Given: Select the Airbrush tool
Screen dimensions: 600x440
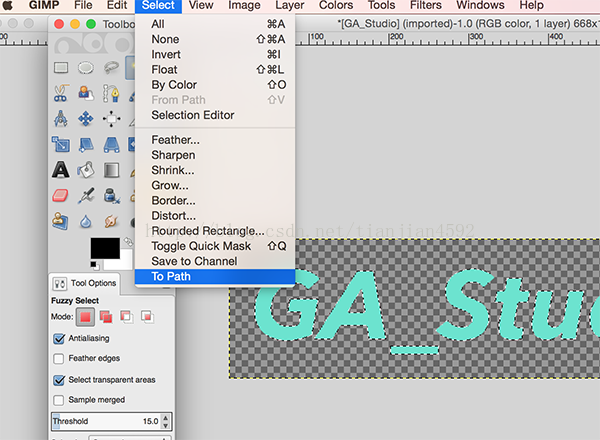Looking at the screenshot, I should [86, 196].
